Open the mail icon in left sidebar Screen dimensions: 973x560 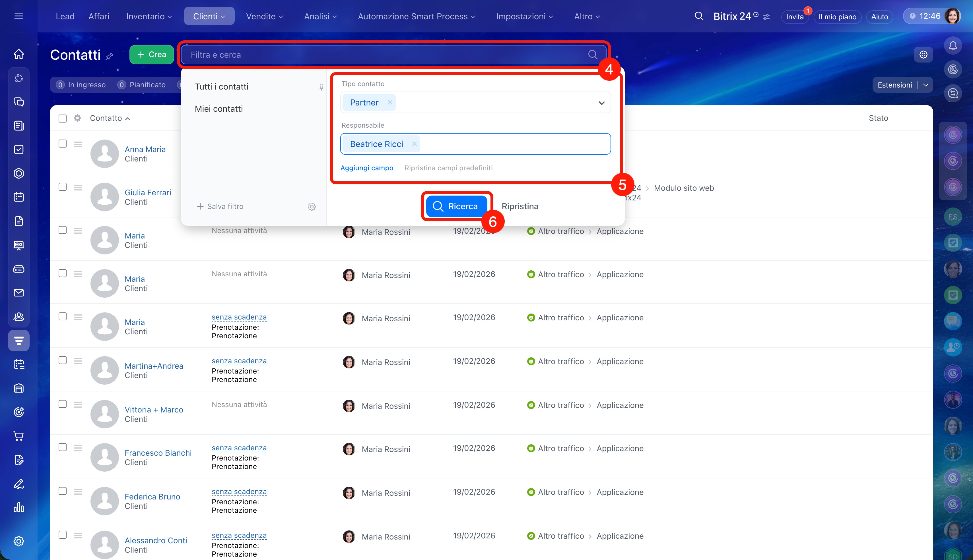pos(18,293)
